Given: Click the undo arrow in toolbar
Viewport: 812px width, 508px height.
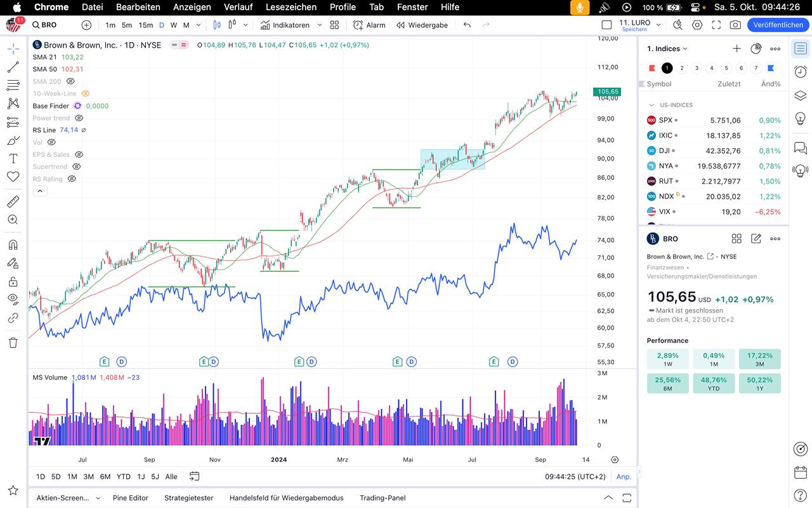Looking at the screenshot, I should 468,25.
